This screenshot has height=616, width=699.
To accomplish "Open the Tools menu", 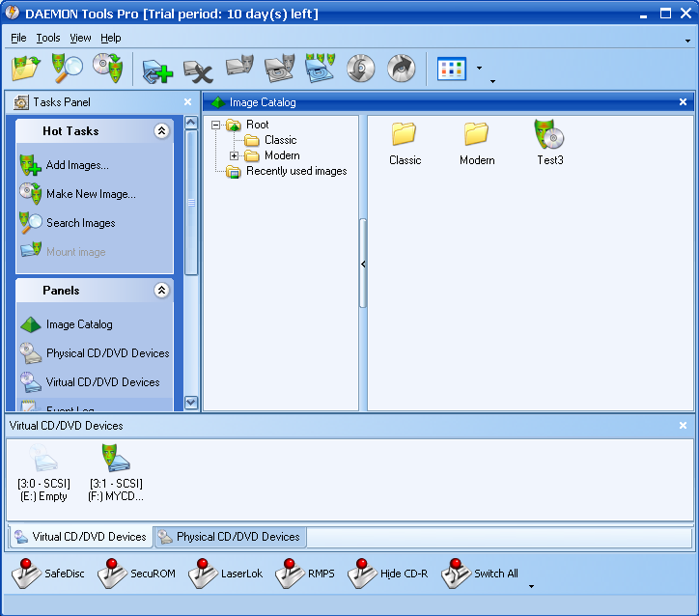I will [x=48, y=38].
